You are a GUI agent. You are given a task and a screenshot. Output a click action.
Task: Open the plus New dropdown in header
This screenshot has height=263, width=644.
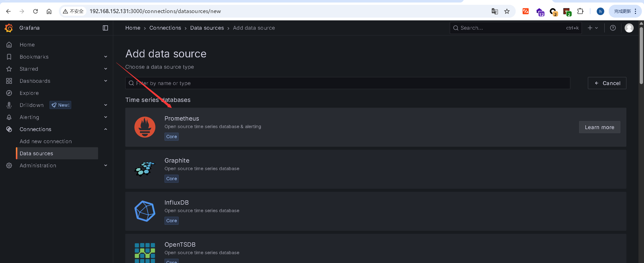[x=593, y=28]
